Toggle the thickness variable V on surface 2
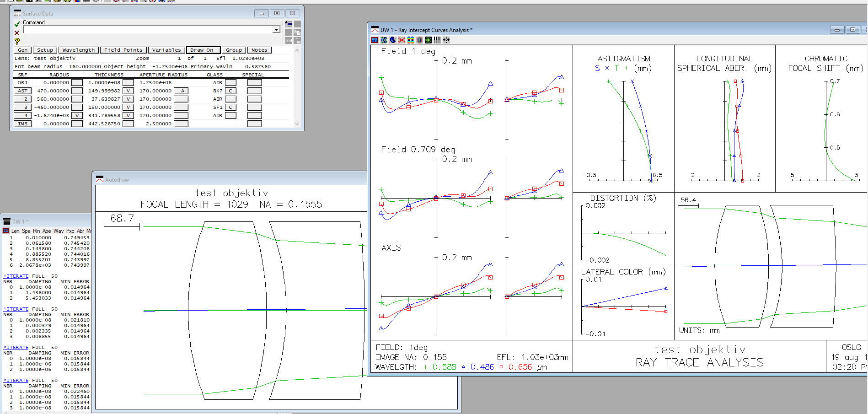Image resolution: width=868 pixels, height=414 pixels. (x=128, y=99)
